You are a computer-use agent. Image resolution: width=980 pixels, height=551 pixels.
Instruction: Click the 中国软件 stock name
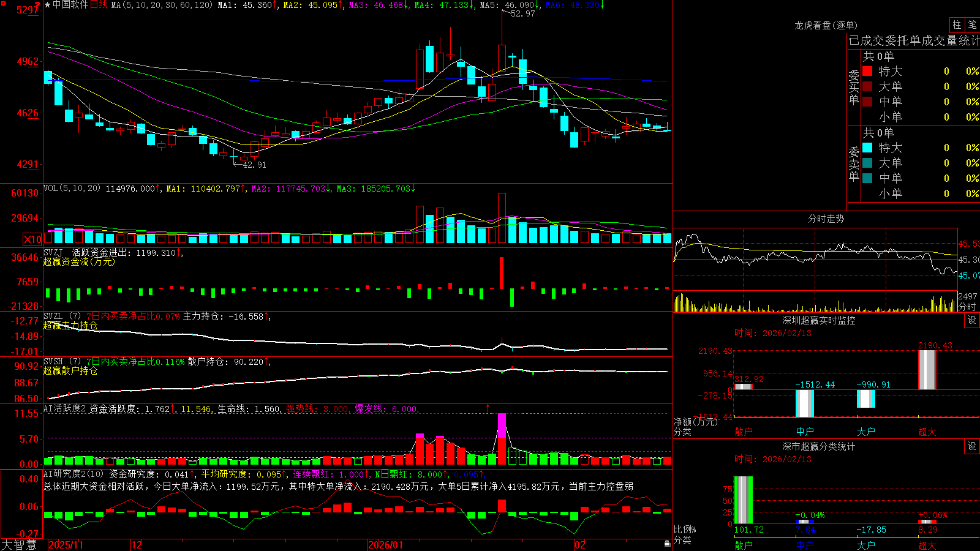(x=70, y=5)
